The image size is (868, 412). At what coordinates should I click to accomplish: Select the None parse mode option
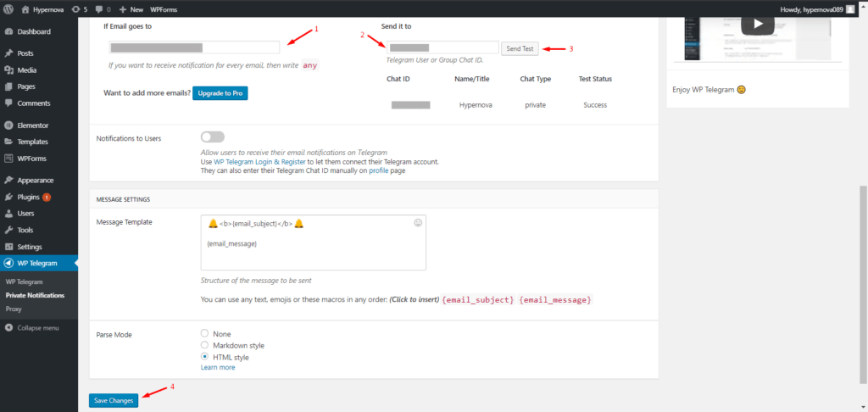coord(205,334)
